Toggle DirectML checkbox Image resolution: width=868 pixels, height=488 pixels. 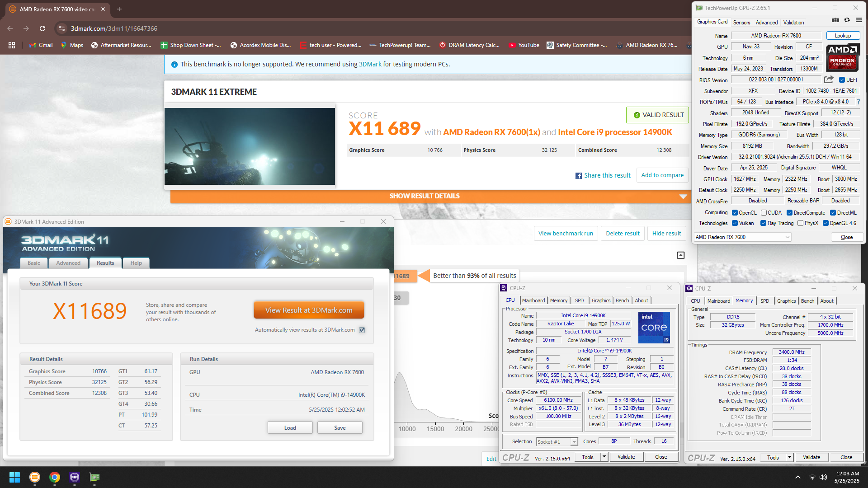pos(833,213)
